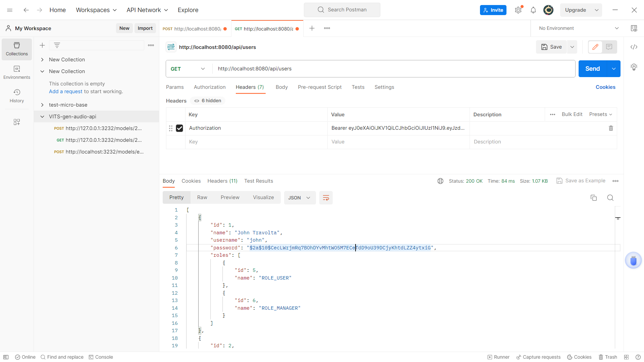Image resolution: width=644 pixels, height=362 pixels.
Task: Open History in the sidebar
Action: tap(17, 96)
